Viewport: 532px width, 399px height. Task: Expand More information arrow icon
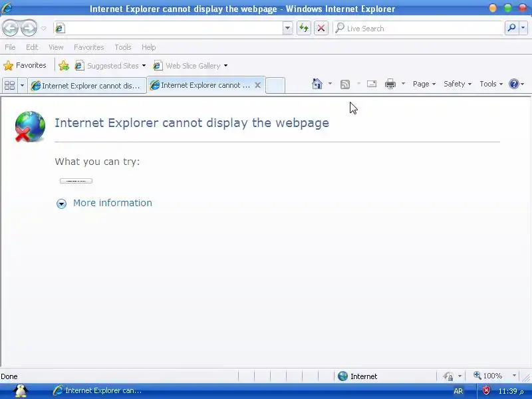point(61,203)
